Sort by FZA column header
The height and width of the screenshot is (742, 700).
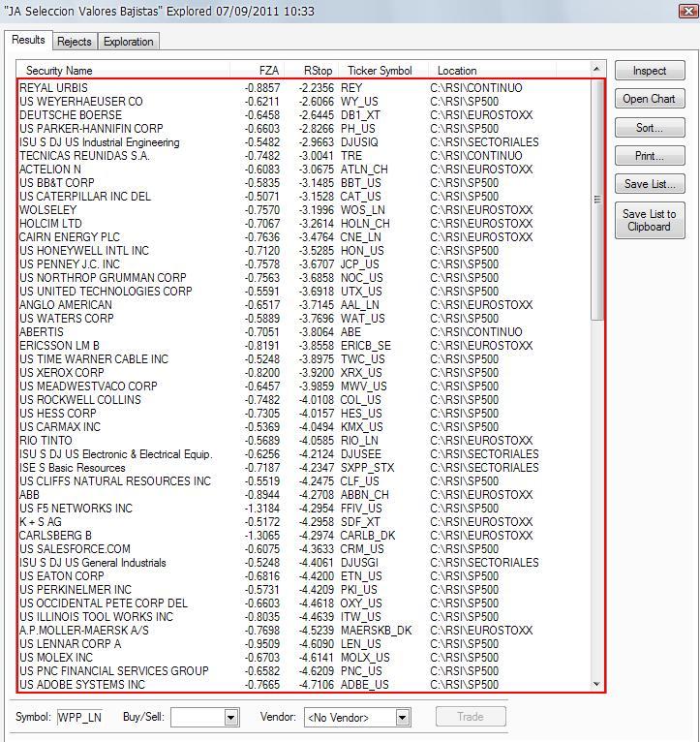pyautogui.click(x=258, y=71)
